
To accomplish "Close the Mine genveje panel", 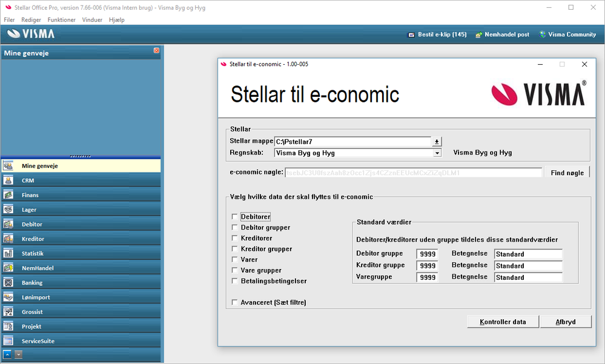I will pos(156,50).
